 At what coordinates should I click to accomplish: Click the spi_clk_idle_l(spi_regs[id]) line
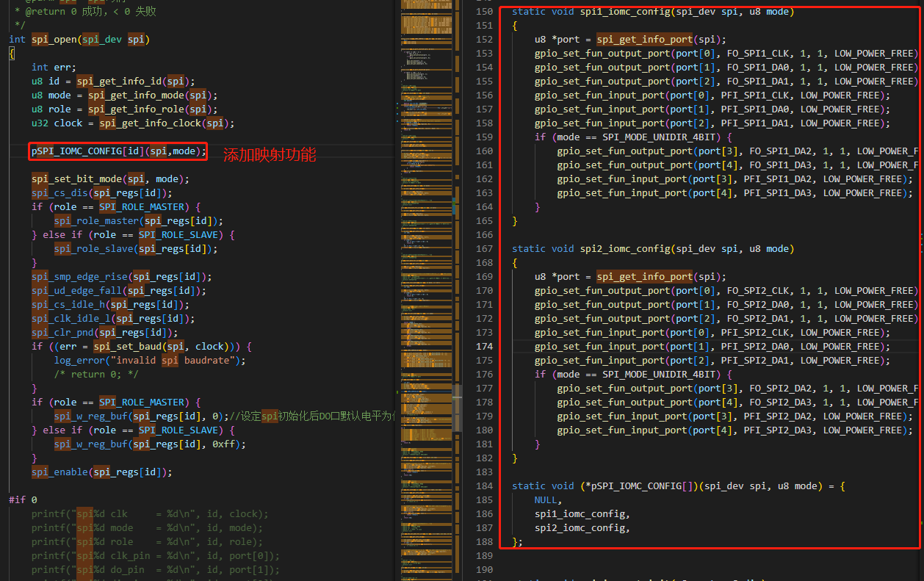point(113,319)
